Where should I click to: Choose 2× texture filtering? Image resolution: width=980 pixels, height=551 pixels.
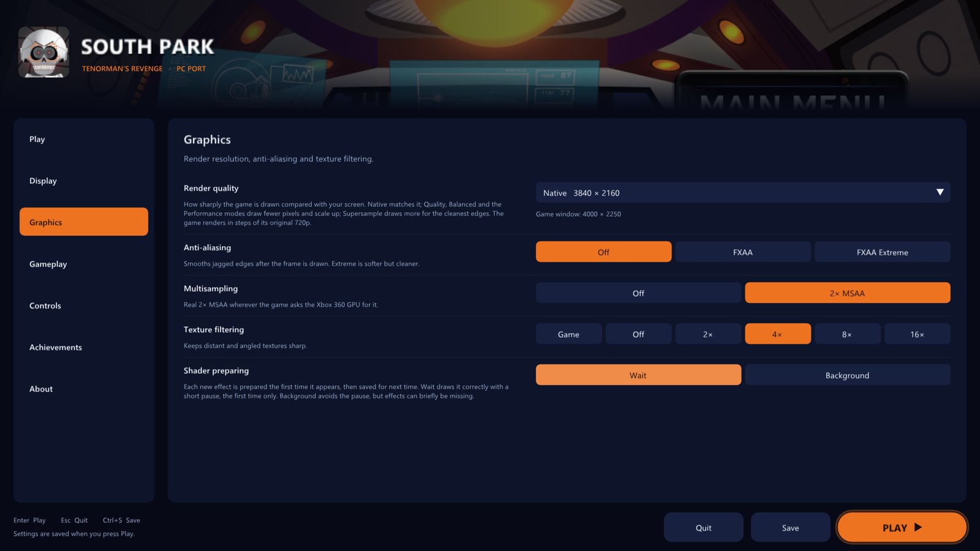(x=708, y=334)
